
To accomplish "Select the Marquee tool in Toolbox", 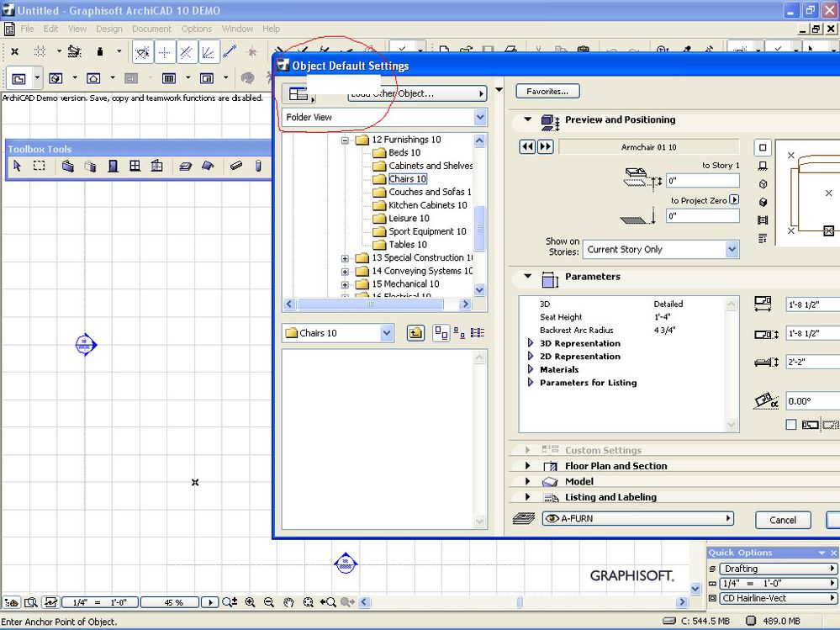I will (x=39, y=167).
